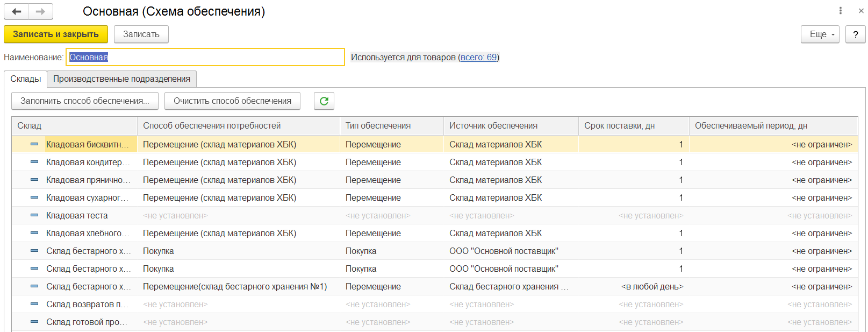Click row icon beside Склад возвратов
Image resolution: width=868 pixels, height=332 pixels.
[34, 304]
